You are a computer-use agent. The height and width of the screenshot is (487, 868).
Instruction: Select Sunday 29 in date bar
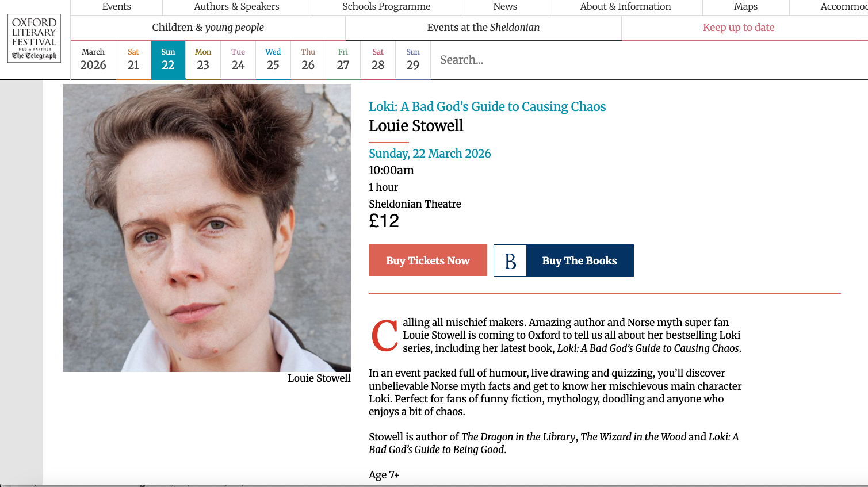413,60
